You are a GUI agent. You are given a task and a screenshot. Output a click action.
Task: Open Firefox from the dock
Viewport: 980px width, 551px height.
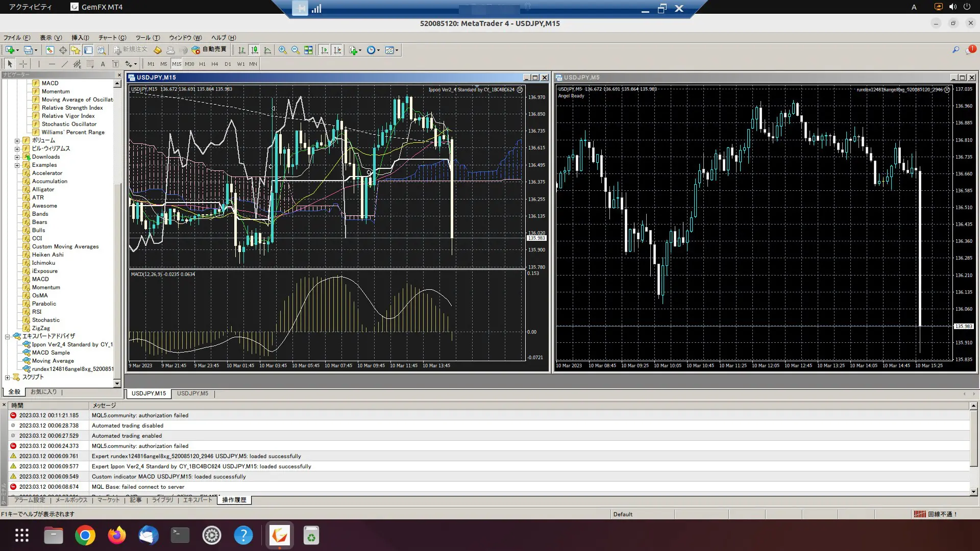coord(117,535)
